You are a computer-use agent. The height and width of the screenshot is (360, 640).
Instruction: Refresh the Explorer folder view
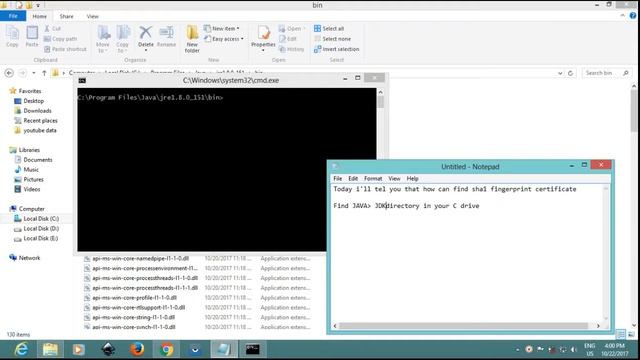tap(571, 73)
